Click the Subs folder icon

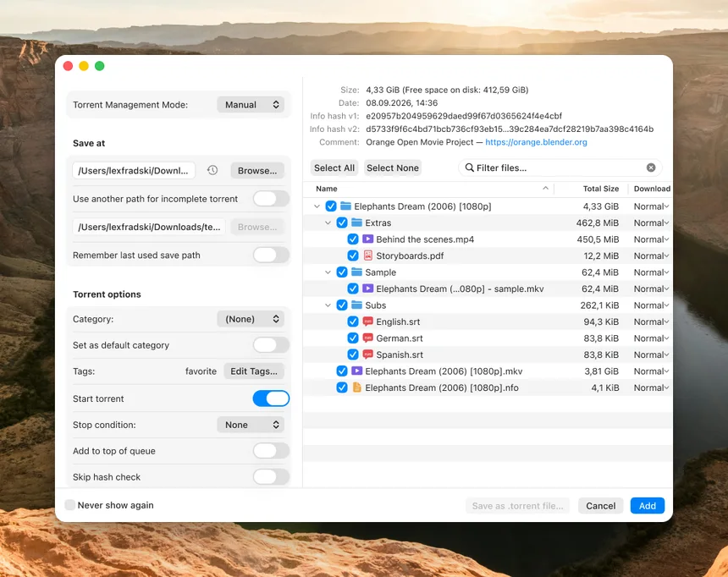(356, 305)
